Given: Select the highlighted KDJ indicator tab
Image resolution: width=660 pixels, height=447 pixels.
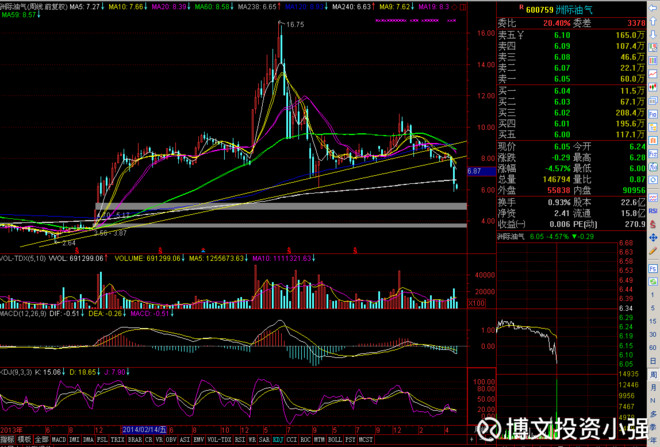Looking at the screenshot, I should pos(278,440).
